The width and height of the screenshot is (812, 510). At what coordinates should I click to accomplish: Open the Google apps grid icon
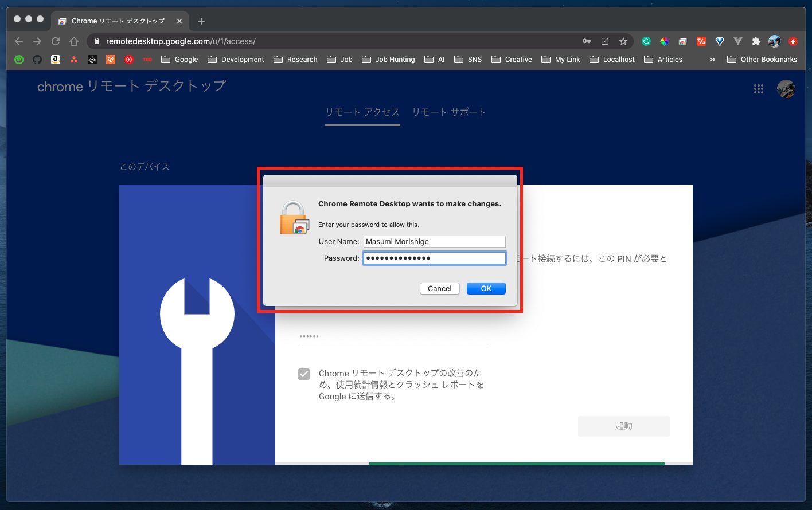point(759,89)
